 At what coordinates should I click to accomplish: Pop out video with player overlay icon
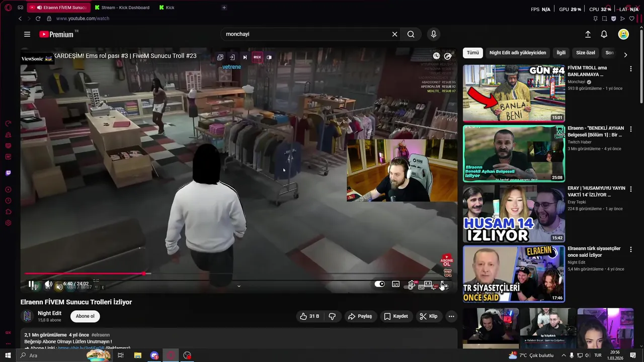[x=220, y=57]
